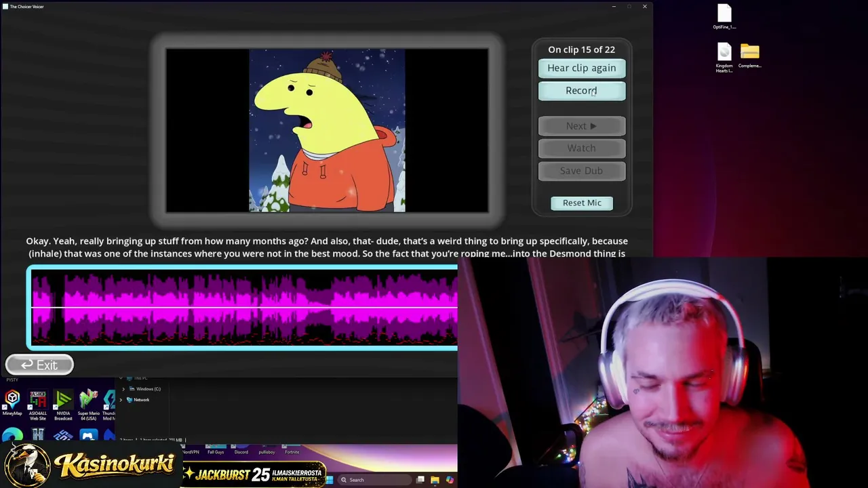The image size is (868, 488).
Task: Open the Windows Start menu
Action: (330, 480)
